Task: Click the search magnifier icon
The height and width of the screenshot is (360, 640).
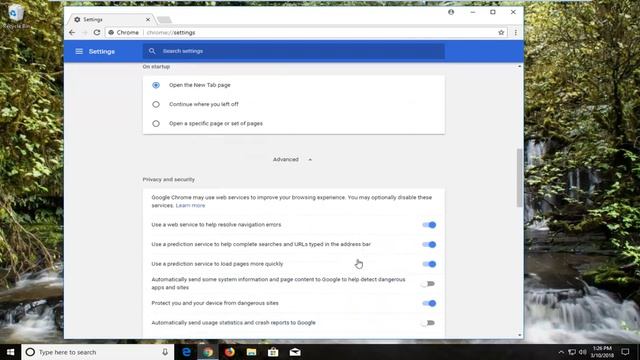Action: (152, 51)
